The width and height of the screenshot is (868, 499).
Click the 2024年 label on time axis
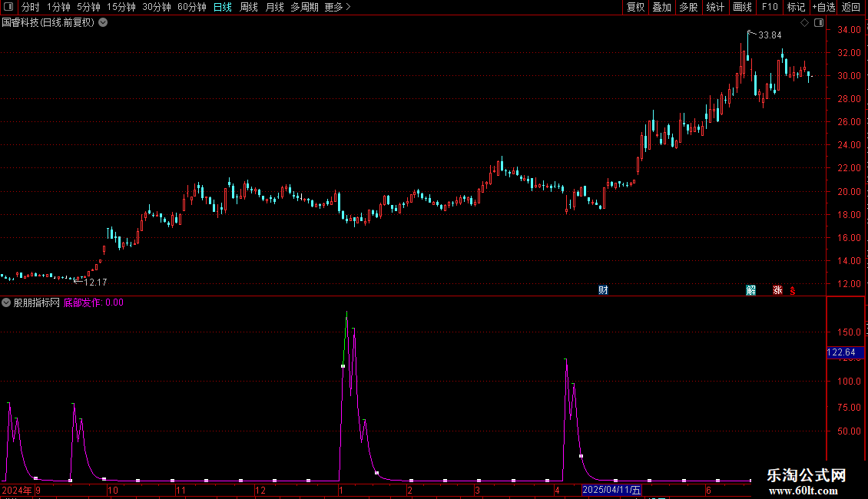(17, 490)
